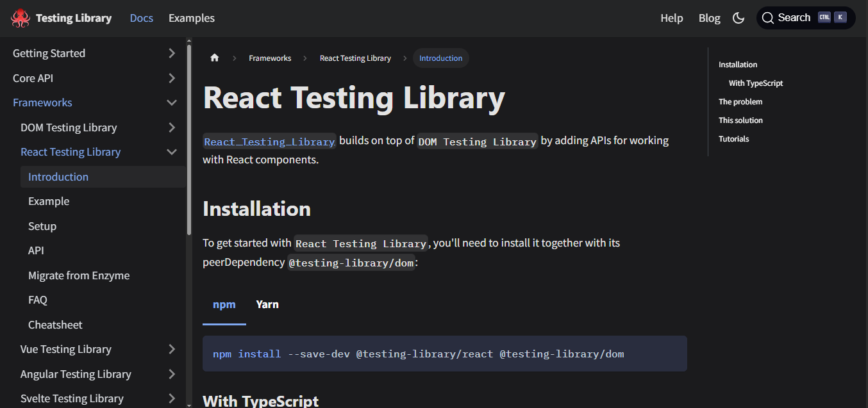The width and height of the screenshot is (868, 408).
Task: Open the Blog navbar link
Action: [710, 18]
